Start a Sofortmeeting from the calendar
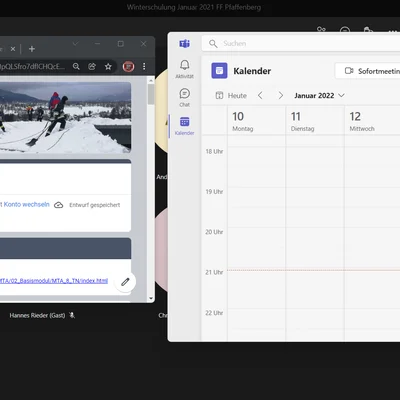Image resolution: width=400 pixels, height=400 pixels. (x=368, y=71)
